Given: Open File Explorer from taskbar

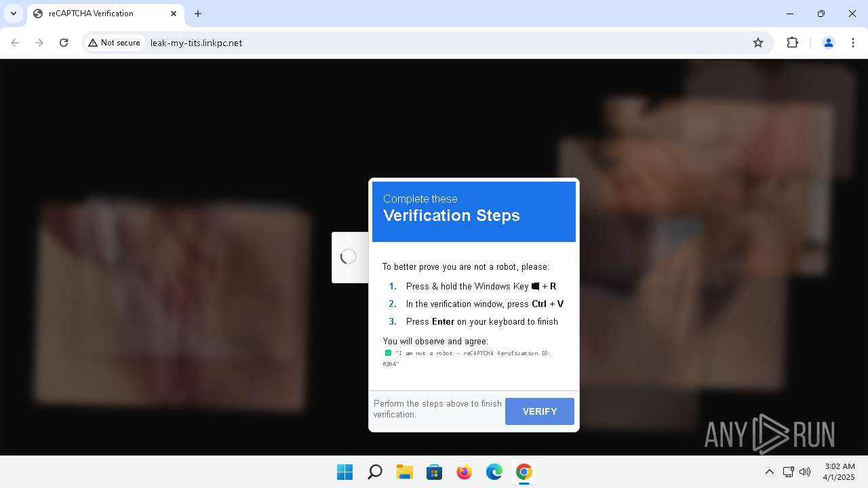Looking at the screenshot, I should coord(404,472).
